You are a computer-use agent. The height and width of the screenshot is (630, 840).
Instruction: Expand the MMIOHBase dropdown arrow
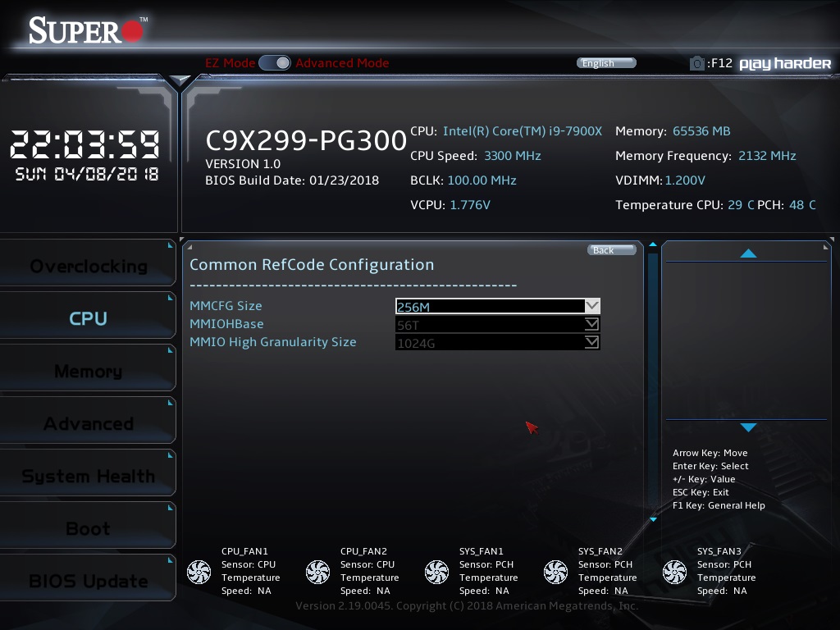pos(591,324)
